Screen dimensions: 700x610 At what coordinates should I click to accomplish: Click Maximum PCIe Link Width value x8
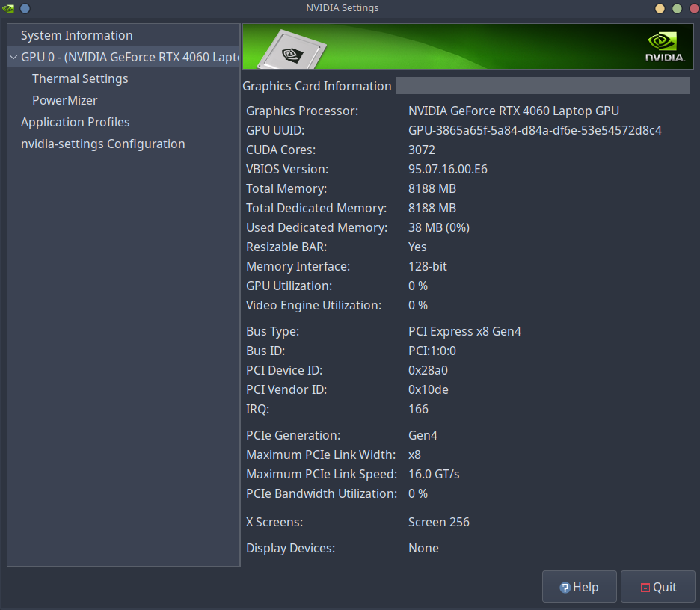coord(415,455)
